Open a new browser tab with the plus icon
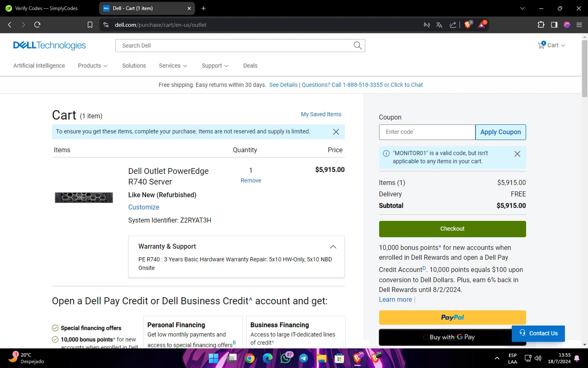Image resolution: width=588 pixels, height=368 pixels. pos(203,8)
